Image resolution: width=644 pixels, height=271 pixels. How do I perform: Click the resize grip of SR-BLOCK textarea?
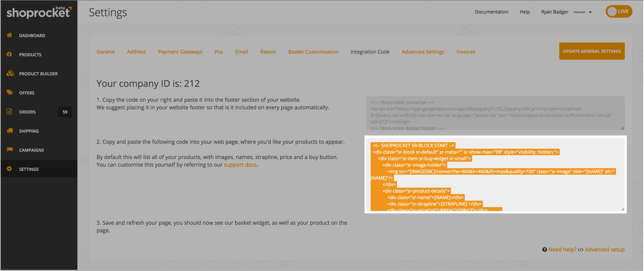623,209
